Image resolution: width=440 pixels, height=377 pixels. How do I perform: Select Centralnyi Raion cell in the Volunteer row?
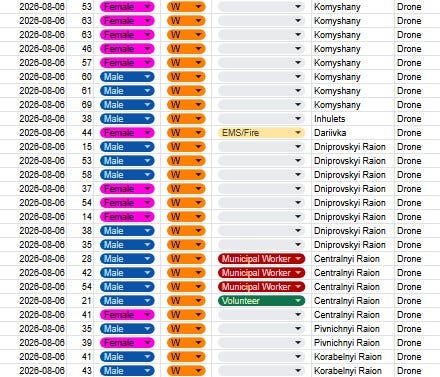pyautogui.click(x=353, y=301)
